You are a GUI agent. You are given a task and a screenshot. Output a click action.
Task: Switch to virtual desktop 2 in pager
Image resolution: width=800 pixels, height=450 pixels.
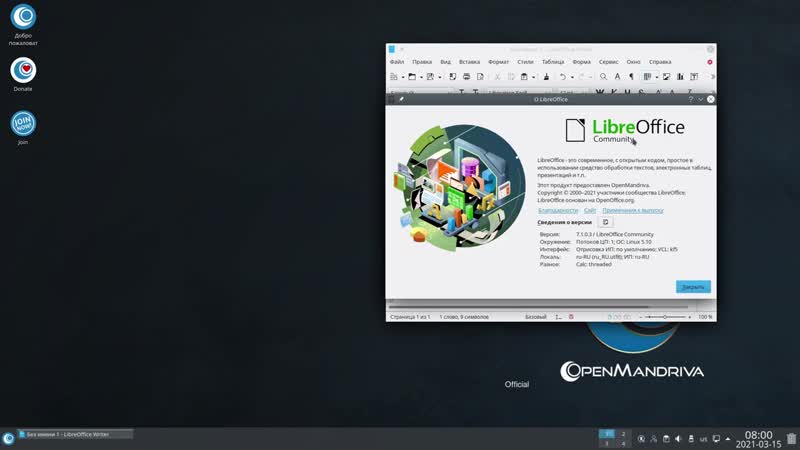(622, 434)
